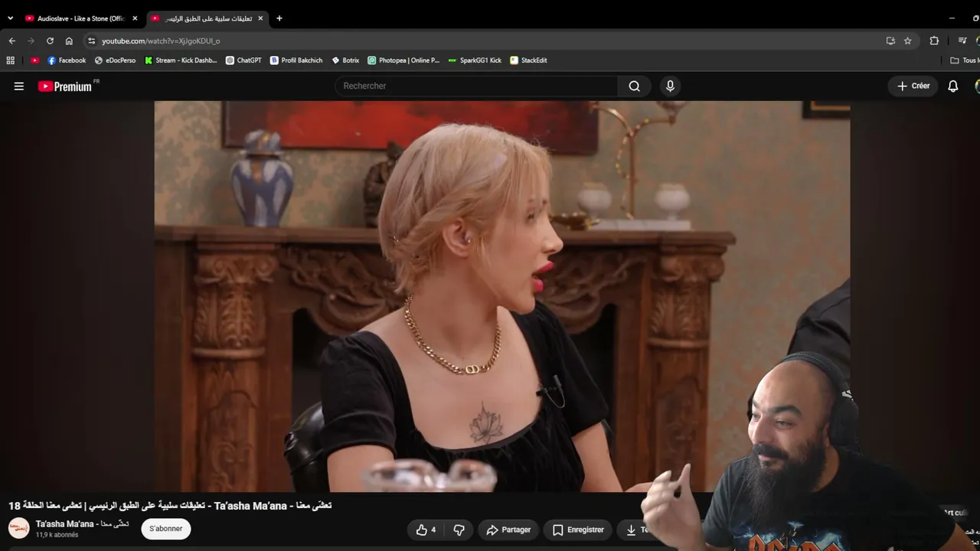Open the YouTube bookmark icon
The height and width of the screenshot is (551, 980).
coord(34,60)
